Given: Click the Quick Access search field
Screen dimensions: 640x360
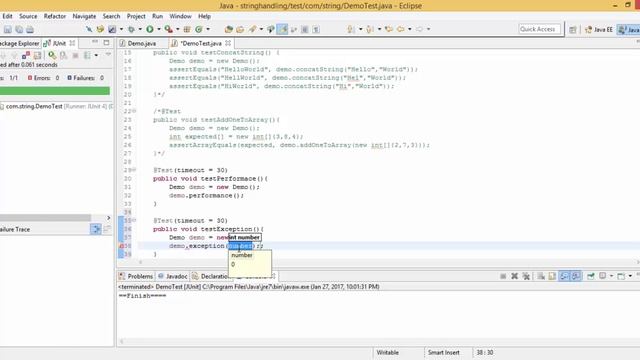Looking at the screenshot, I should click(x=539, y=29).
